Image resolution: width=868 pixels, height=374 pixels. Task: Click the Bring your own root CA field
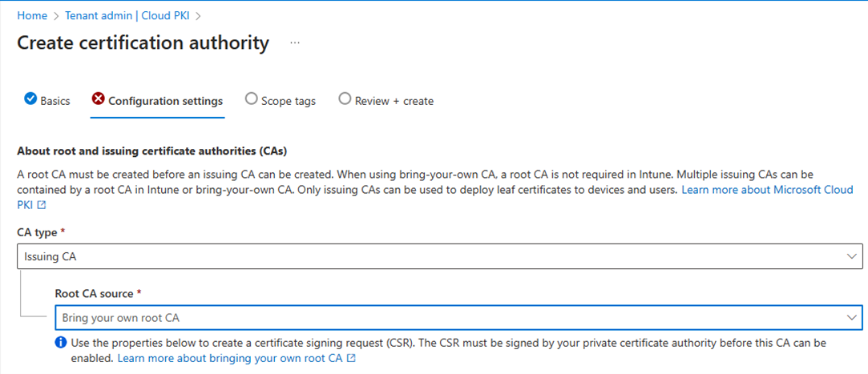point(459,318)
